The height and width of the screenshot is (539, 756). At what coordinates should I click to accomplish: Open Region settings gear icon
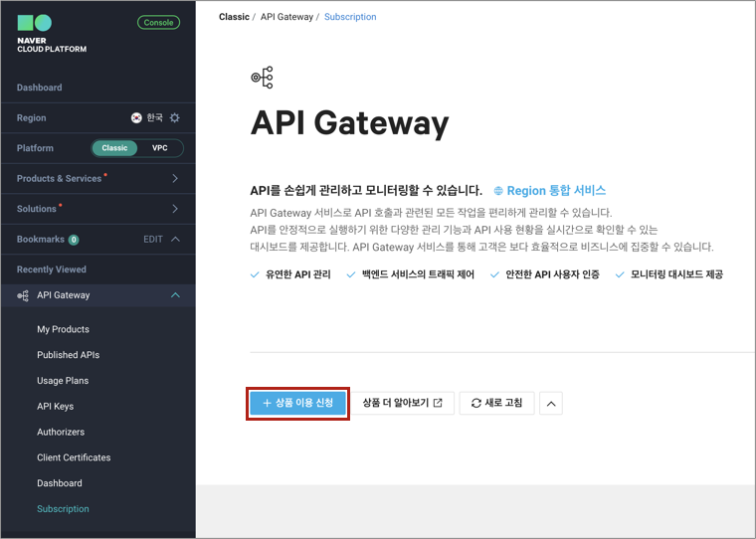coord(174,117)
